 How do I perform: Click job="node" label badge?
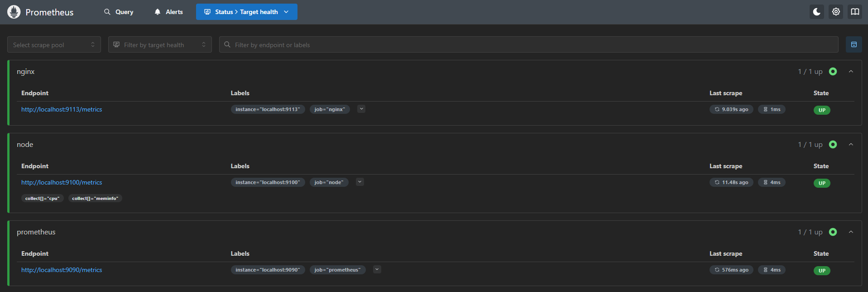(329, 182)
